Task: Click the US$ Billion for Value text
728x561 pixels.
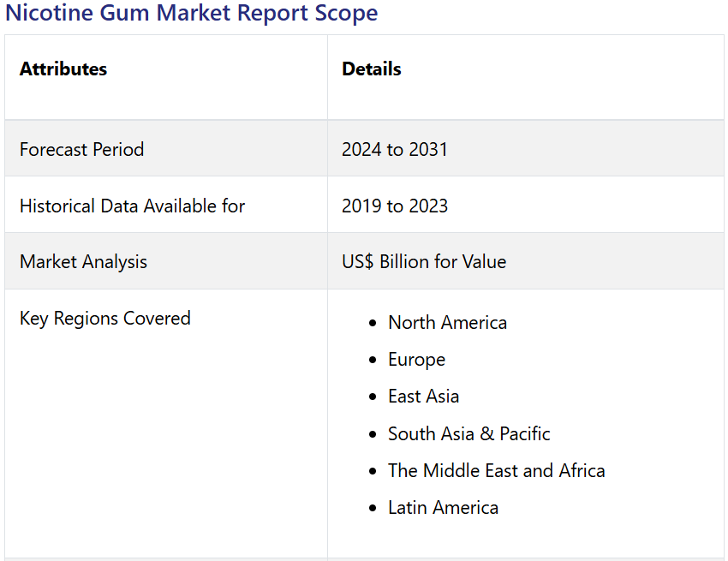Action: pos(424,262)
